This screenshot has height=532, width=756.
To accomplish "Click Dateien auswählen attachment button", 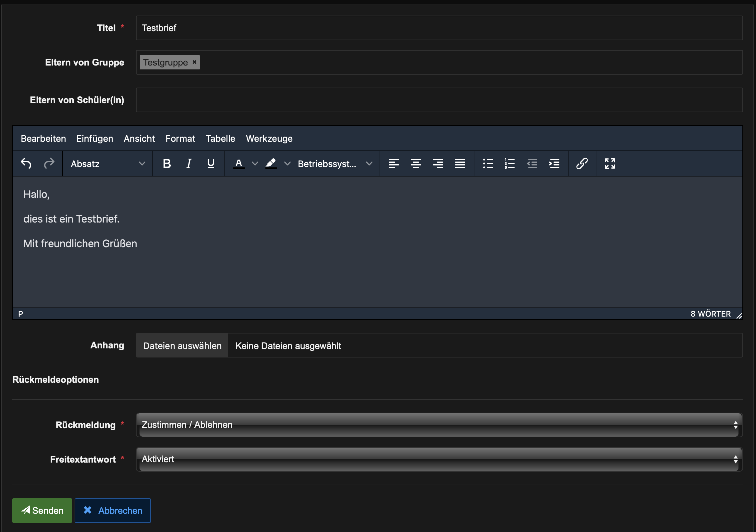I will (x=182, y=346).
